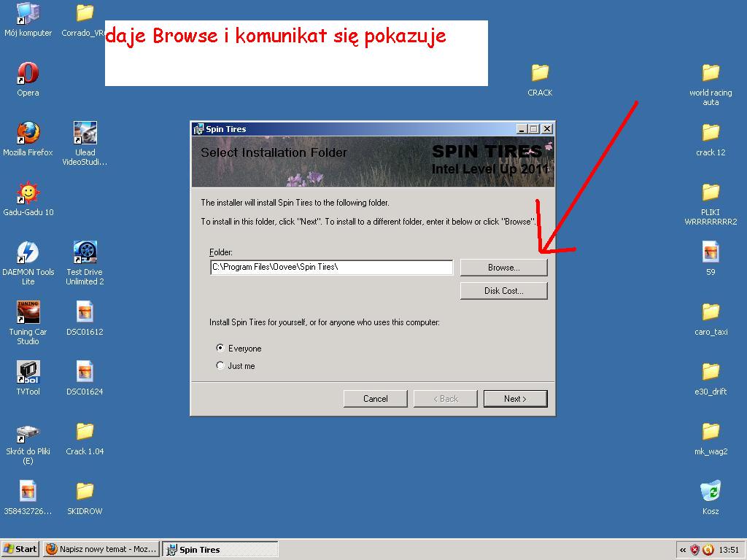
Task: Click Spin Tires taskbar button
Action: (x=220, y=550)
